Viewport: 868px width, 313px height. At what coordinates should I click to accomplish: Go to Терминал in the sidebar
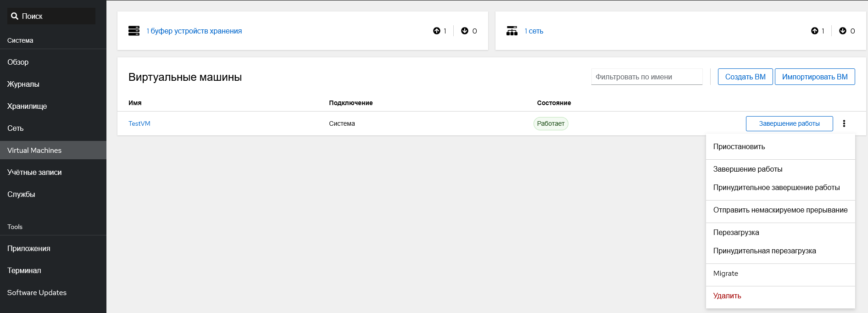tap(24, 271)
